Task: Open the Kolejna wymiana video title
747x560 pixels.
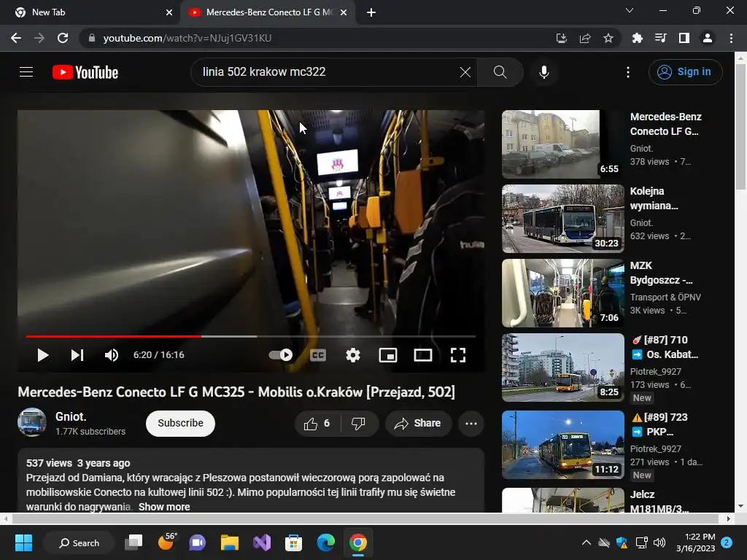Action: click(654, 198)
